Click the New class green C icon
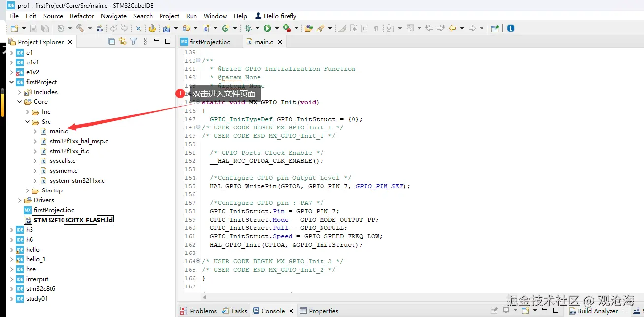The height and width of the screenshot is (317, 644). click(x=225, y=29)
